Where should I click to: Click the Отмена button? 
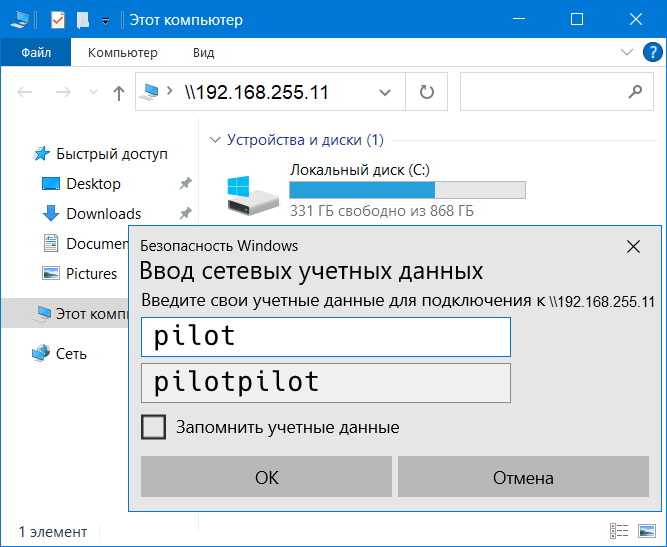coord(523,477)
